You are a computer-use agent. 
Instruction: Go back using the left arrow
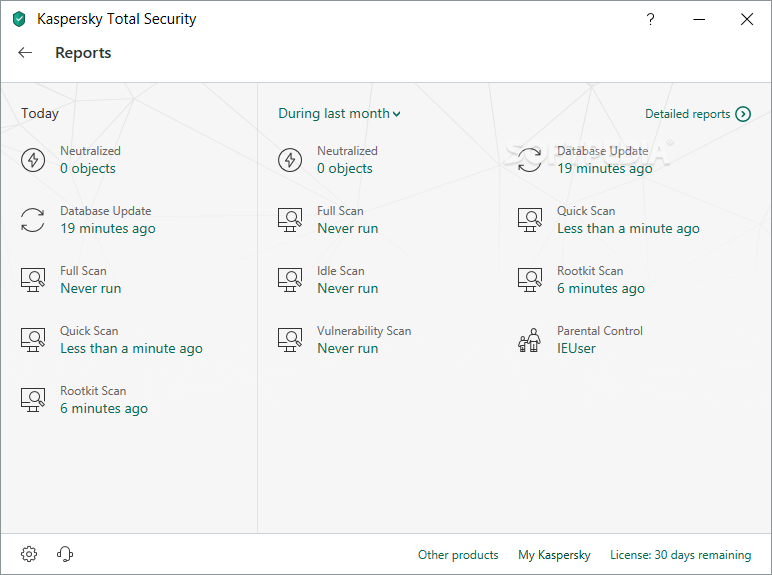coord(25,53)
